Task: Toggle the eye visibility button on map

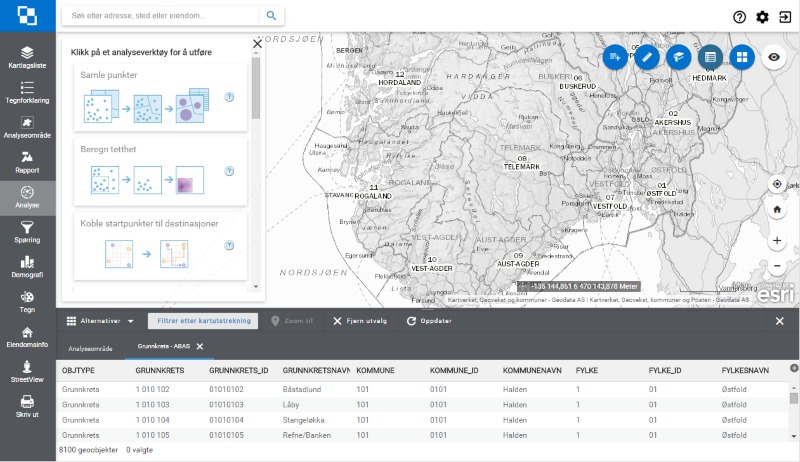Action: pos(773,57)
